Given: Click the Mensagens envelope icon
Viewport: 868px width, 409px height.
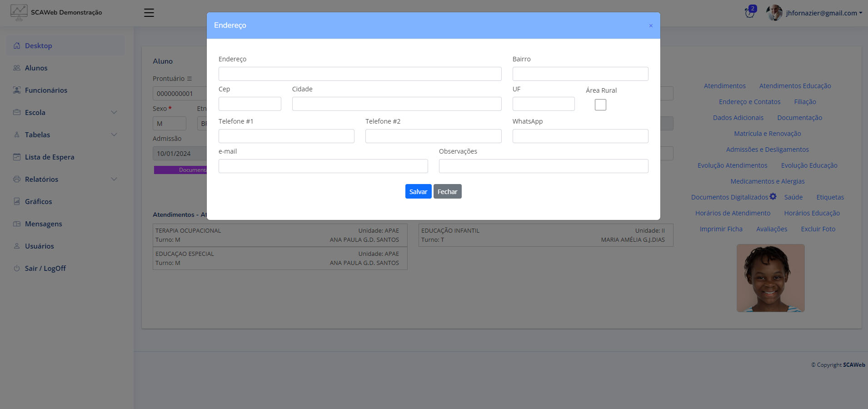Looking at the screenshot, I should (17, 224).
